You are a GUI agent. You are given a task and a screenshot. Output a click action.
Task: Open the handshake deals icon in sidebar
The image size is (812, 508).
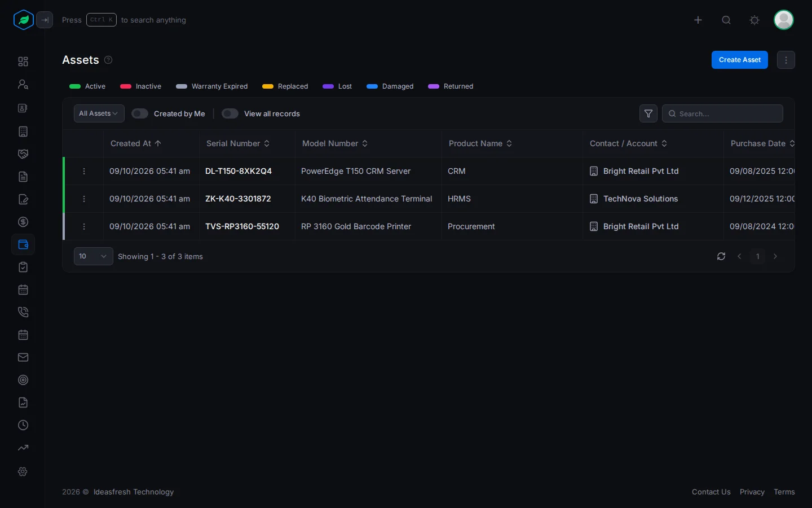pyautogui.click(x=23, y=154)
